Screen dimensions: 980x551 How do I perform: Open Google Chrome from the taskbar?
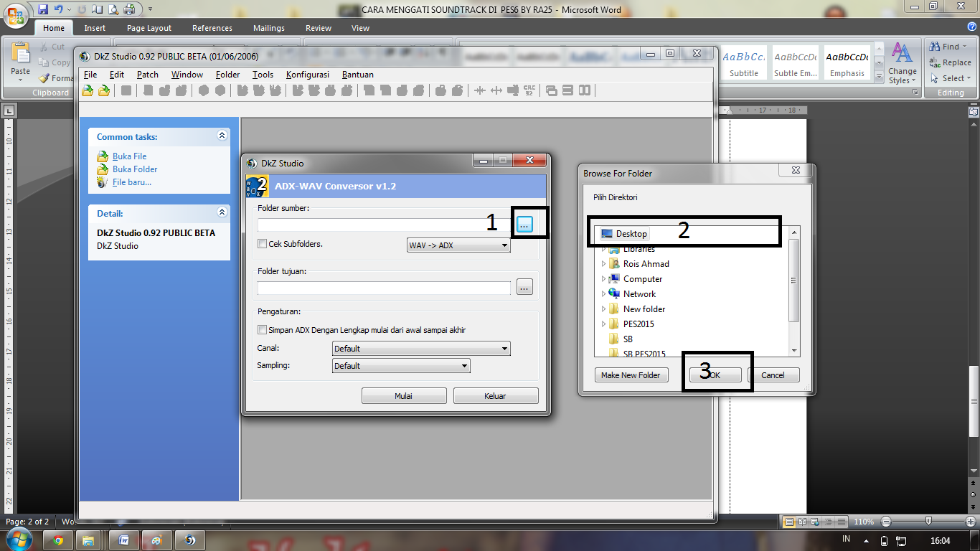(x=58, y=540)
